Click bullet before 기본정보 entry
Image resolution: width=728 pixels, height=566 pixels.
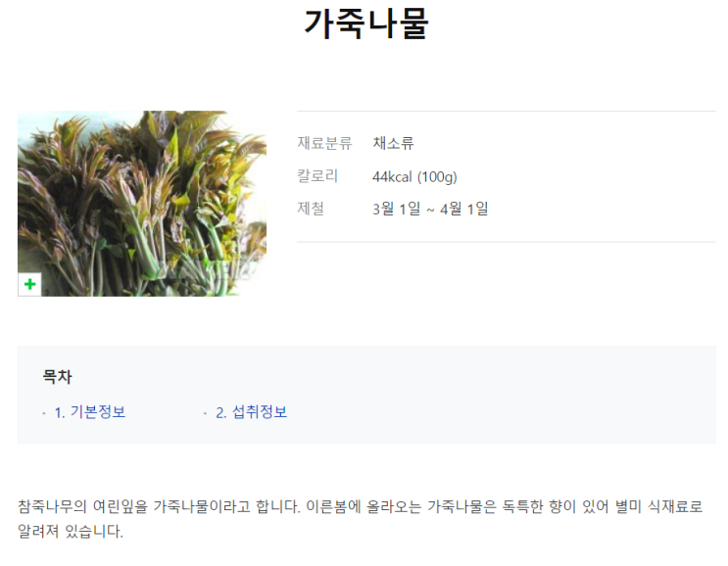44,413
